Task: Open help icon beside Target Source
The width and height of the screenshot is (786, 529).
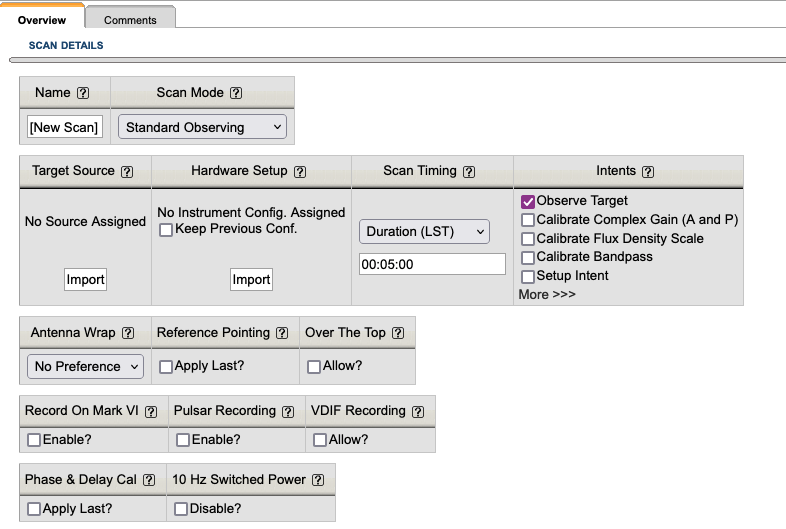Action: [127, 171]
